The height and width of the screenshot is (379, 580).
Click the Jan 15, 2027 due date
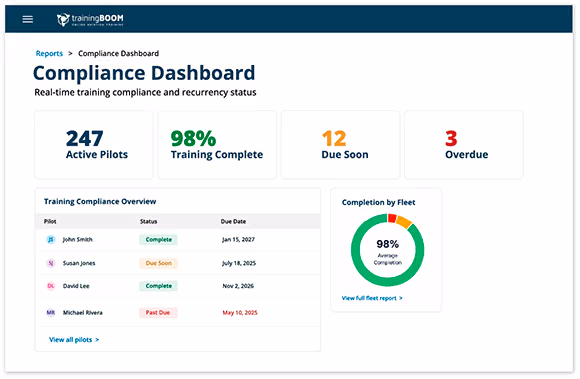tap(238, 240)
